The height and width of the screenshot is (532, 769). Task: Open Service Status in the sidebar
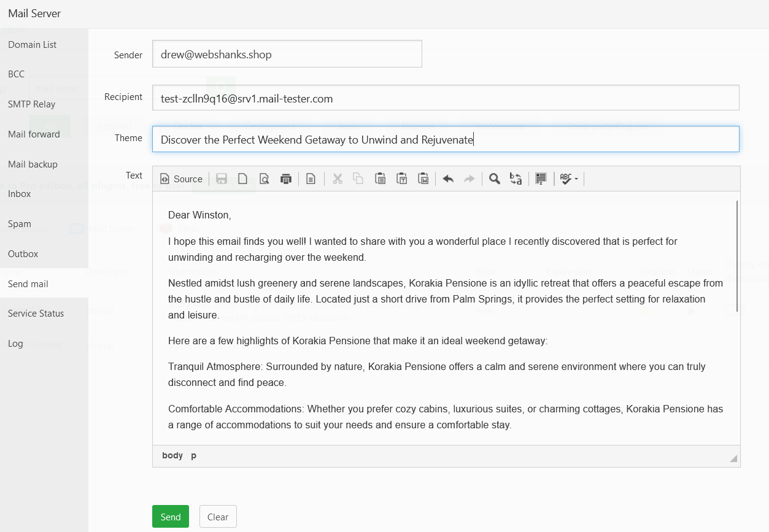[44, 314]
